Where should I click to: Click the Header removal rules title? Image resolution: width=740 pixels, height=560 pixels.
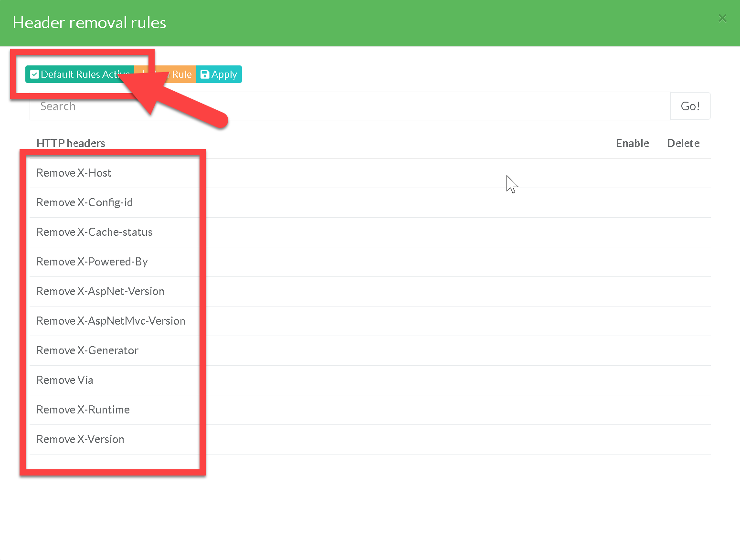(x=89, y=22)
